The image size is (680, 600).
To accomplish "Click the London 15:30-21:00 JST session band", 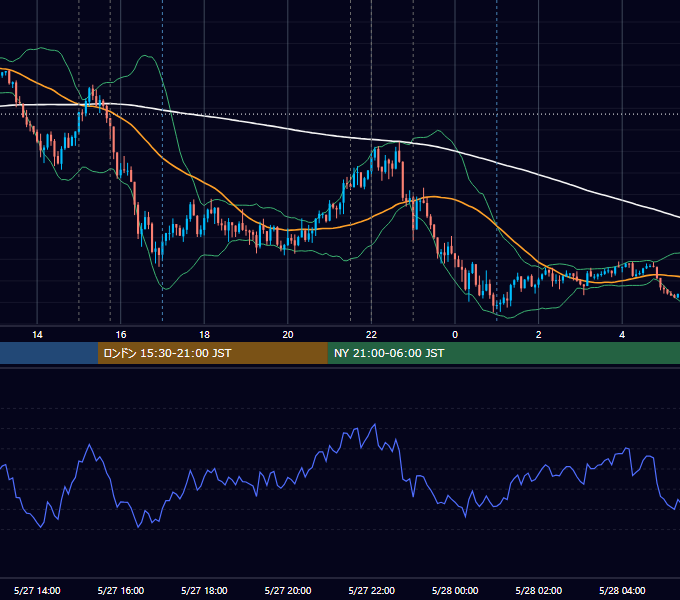I will click(212, 353).
